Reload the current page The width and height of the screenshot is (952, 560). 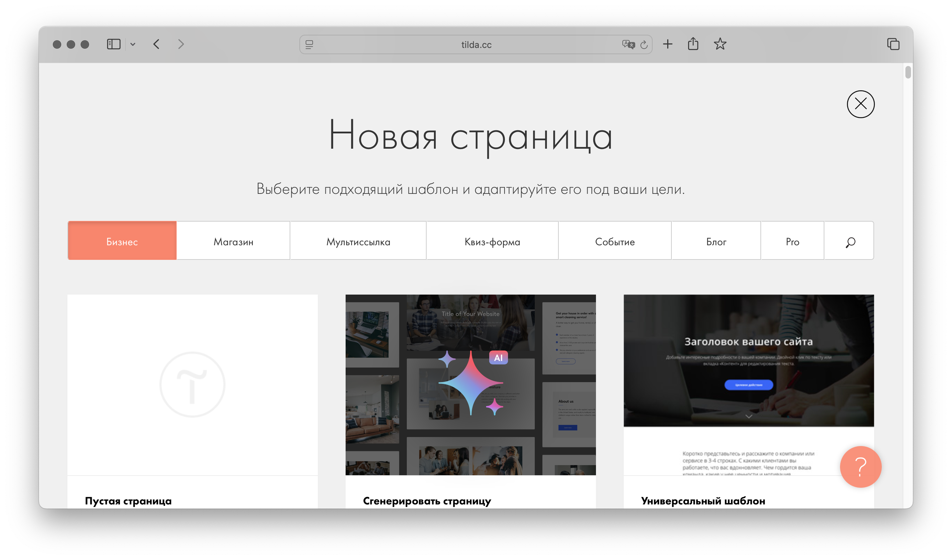coord(644,44)
